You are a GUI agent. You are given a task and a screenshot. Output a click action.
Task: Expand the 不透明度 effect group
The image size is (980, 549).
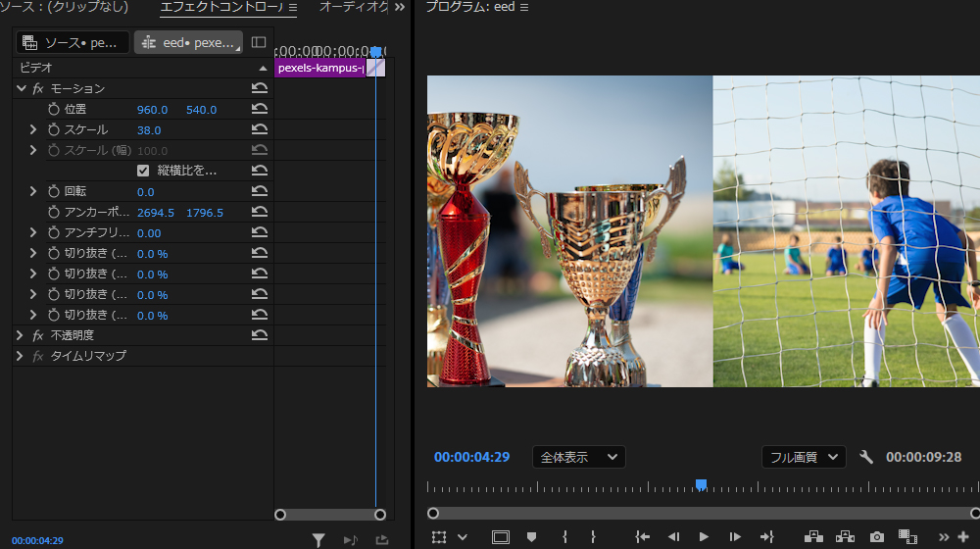click(x=20, y=335)
